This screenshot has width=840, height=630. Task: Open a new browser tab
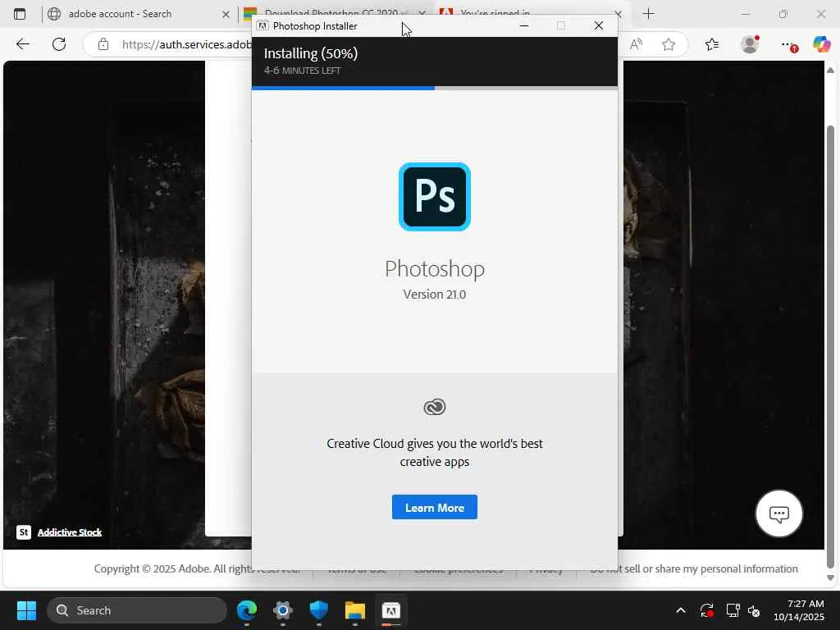coord(648,14)
